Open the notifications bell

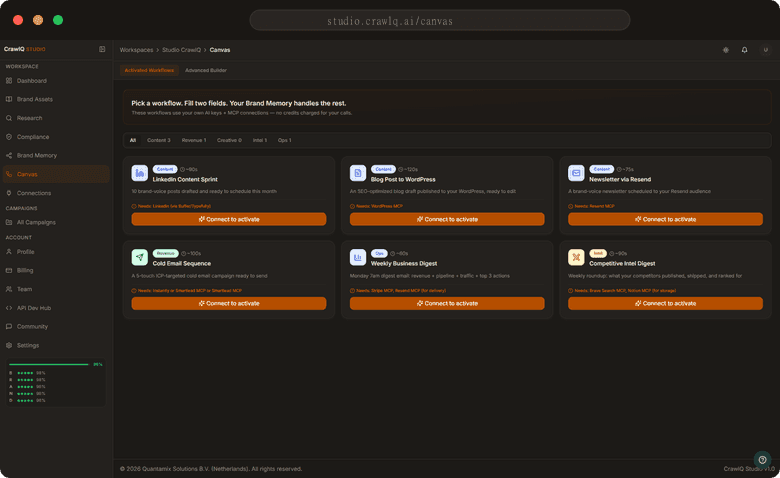(744, 50)
